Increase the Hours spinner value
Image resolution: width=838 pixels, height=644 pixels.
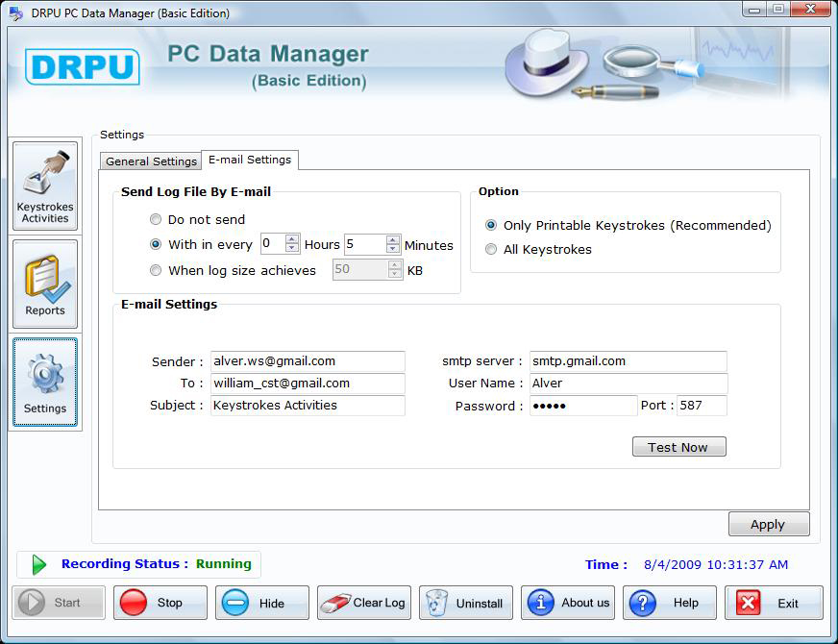click(293, 239)
